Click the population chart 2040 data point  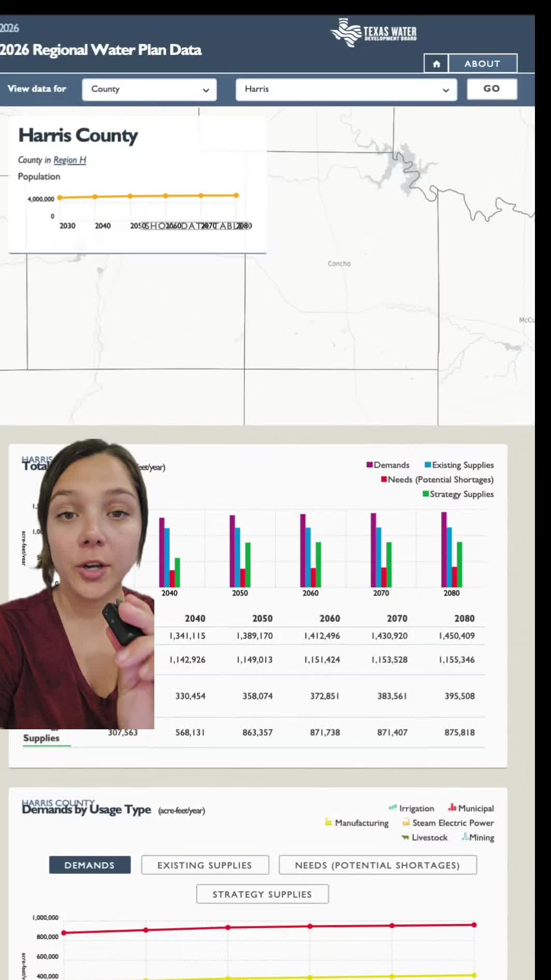pyautogui.click(x=95, y=197)
